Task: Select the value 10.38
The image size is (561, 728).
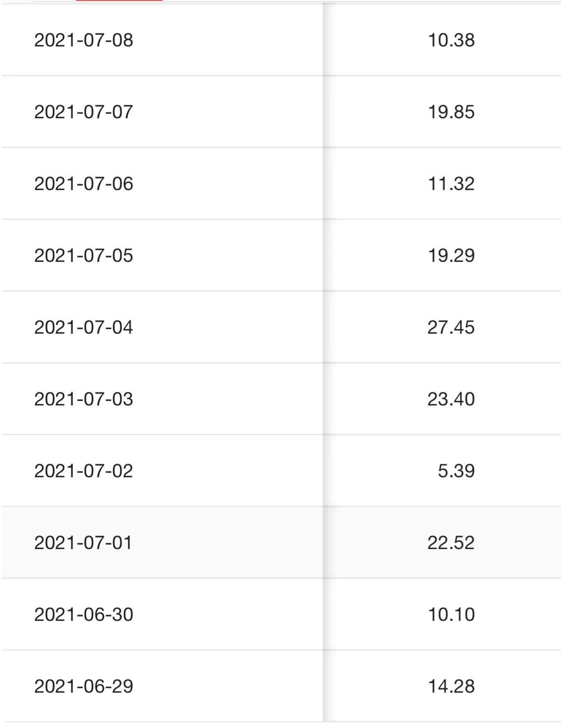Action: (x=451, y=40)
